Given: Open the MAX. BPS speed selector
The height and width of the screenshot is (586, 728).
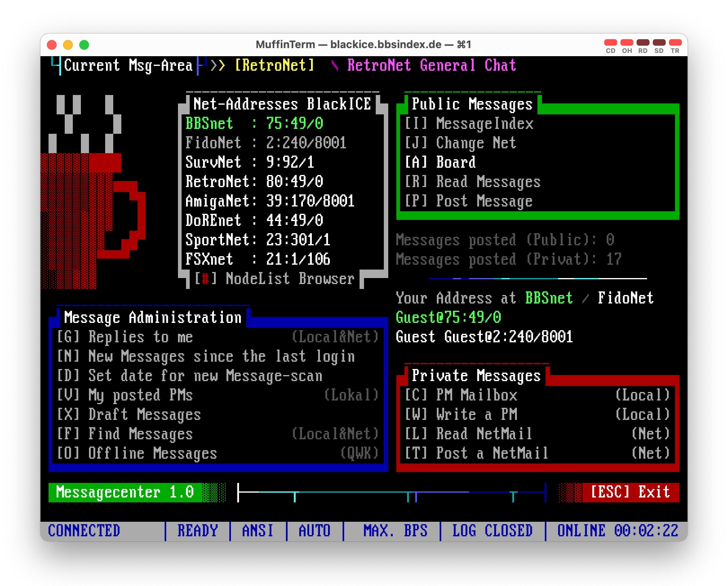Looking at the screenshot, I should pos(395,531).
